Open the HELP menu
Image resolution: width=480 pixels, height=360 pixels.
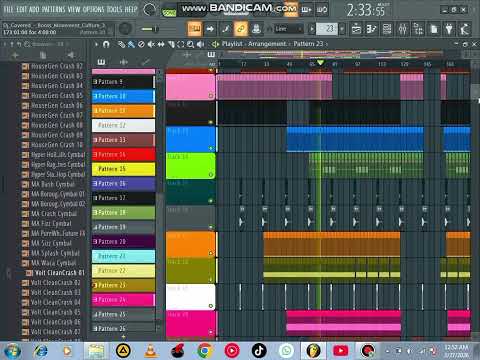point(131,9)
